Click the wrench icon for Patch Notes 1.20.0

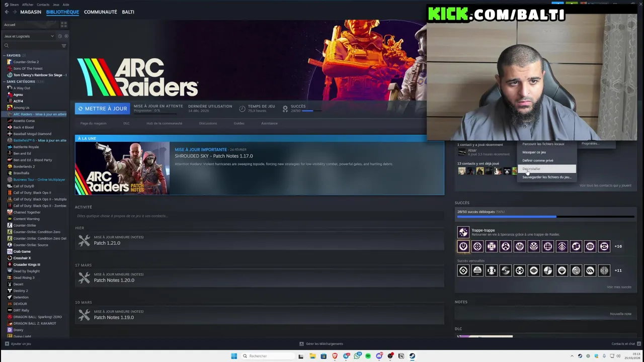[84, 278]
